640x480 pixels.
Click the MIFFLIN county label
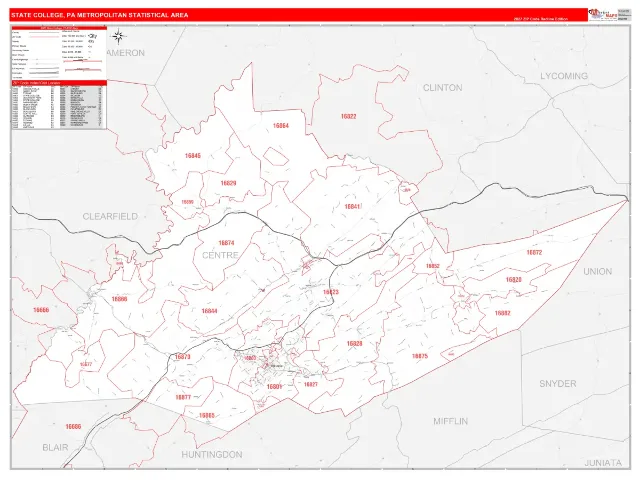[x=451, y=421]
